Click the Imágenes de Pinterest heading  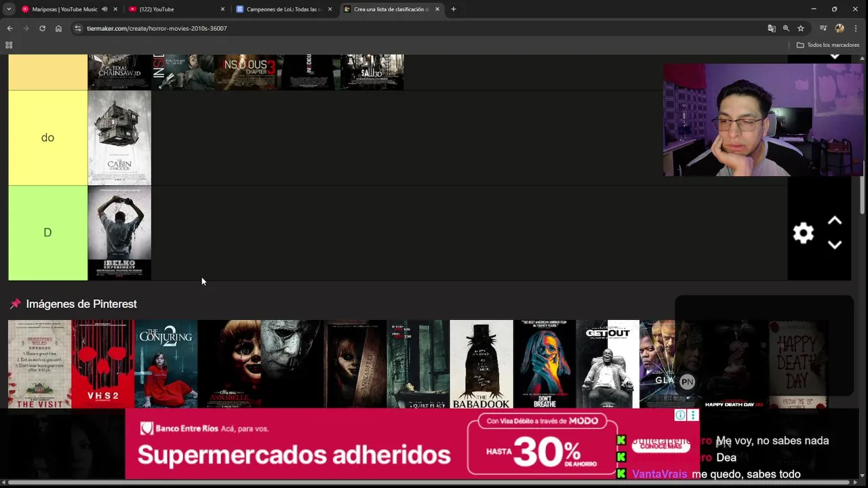coord(81,304)
